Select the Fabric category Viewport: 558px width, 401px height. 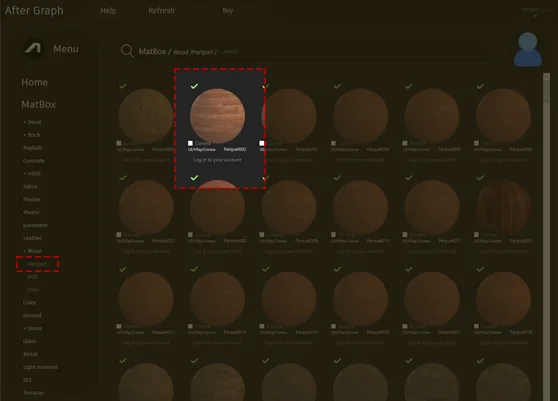[31, 186]
